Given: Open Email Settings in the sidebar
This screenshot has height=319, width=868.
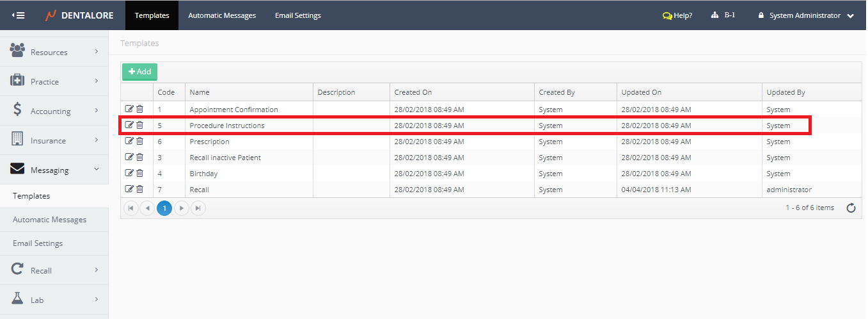Looking at the screenshot, I should [38, 243].
